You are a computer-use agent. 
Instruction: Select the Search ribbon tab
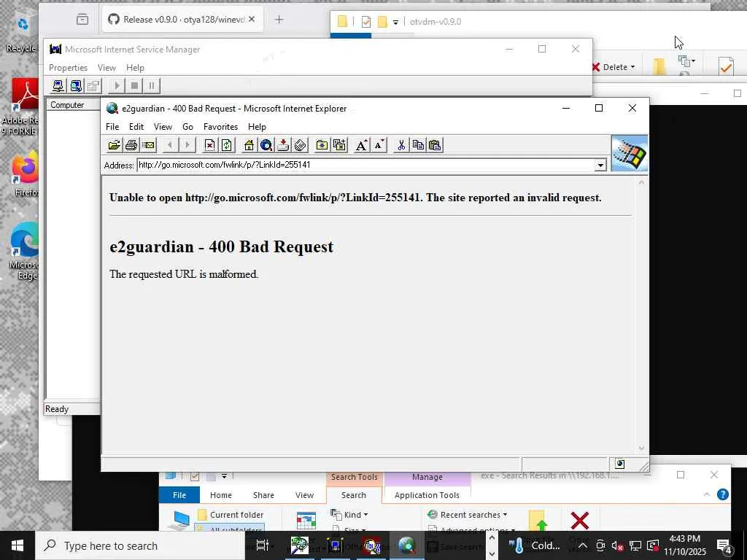coord(354,495)
